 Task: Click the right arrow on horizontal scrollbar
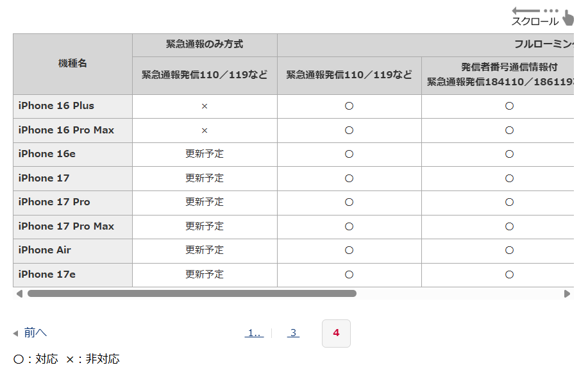[x=567, y=294]
